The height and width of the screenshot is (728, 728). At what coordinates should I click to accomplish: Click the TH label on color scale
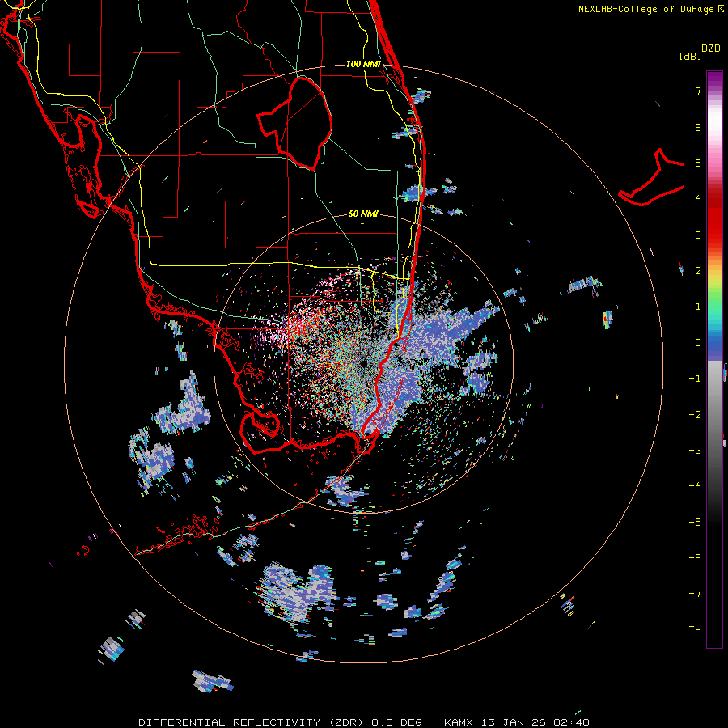click(695, 630)
